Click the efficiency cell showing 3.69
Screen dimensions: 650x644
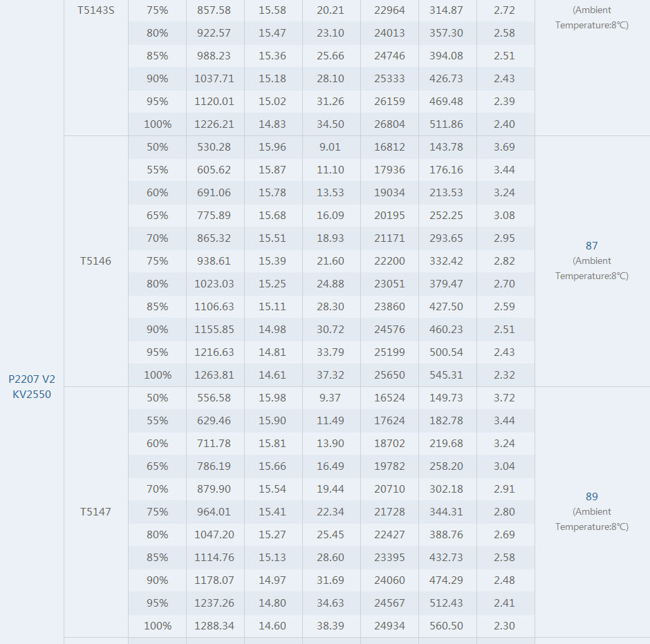click(x=504, y=147)
